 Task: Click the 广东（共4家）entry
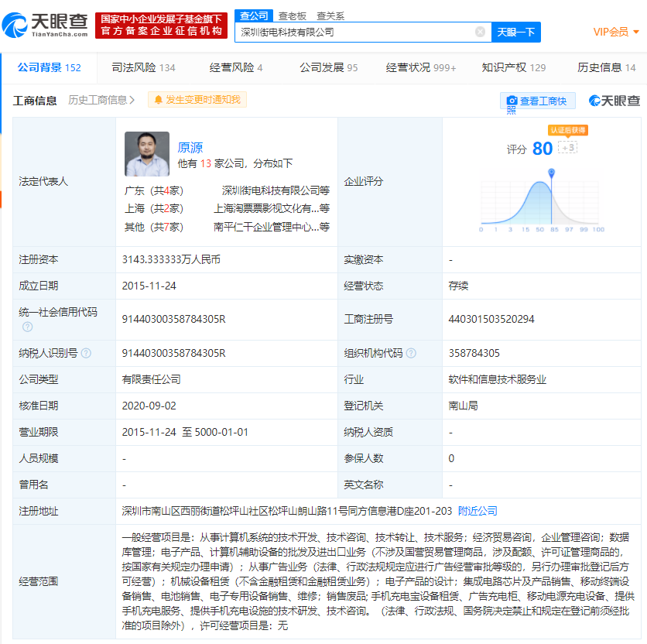point(154,190)
